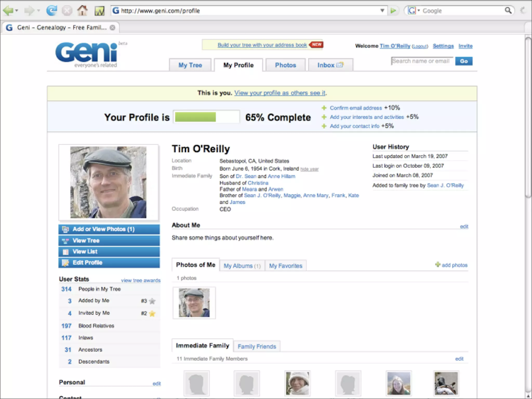
Task: Expand the back button history dropdown
Action: pos(17,11)
